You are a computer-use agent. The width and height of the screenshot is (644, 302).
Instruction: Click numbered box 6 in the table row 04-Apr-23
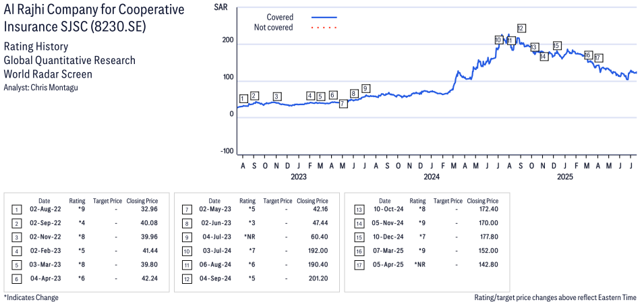tap(16, 278)
